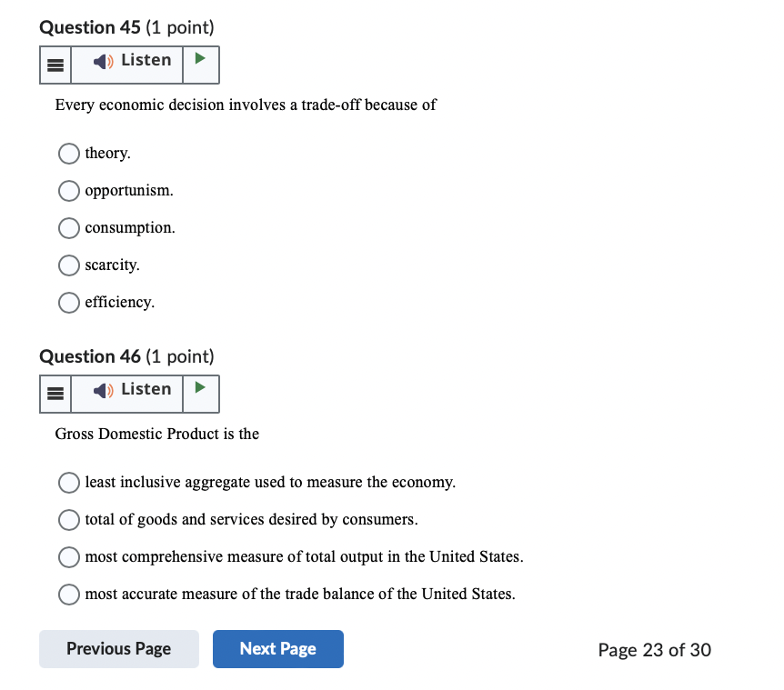Choose 'total of goods and services desired' option

(x=68, y=520)
